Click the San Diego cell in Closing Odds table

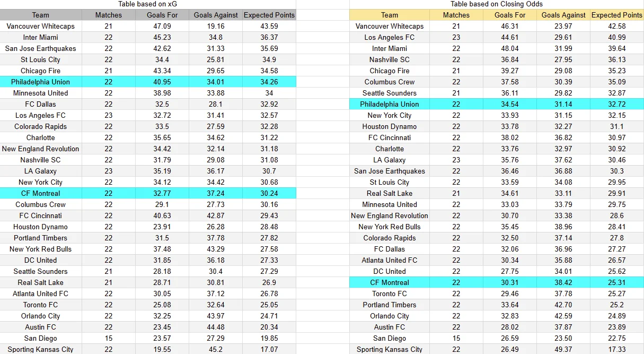pyautogui.click(x=390, y=338)
